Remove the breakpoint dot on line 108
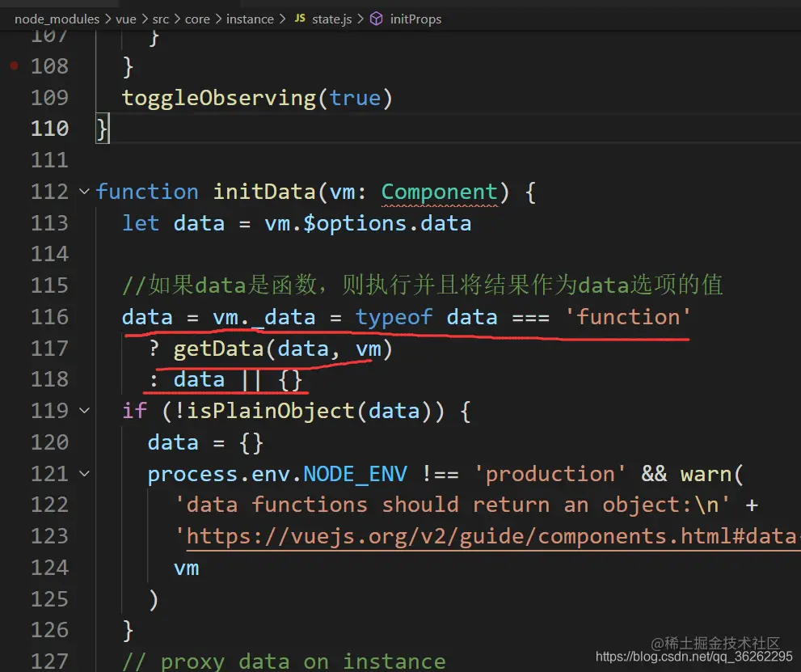 [x=15, y=65]
